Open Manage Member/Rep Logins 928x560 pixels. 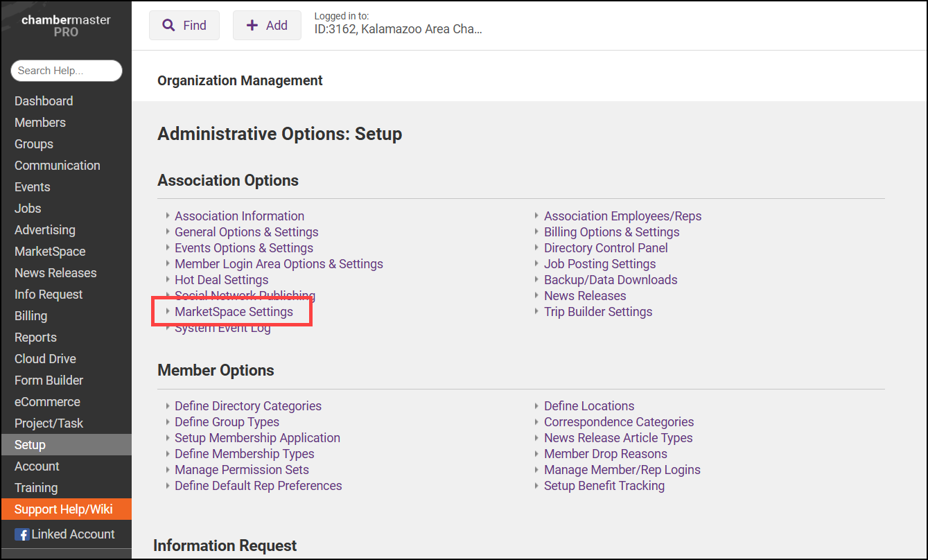(622, 470)
